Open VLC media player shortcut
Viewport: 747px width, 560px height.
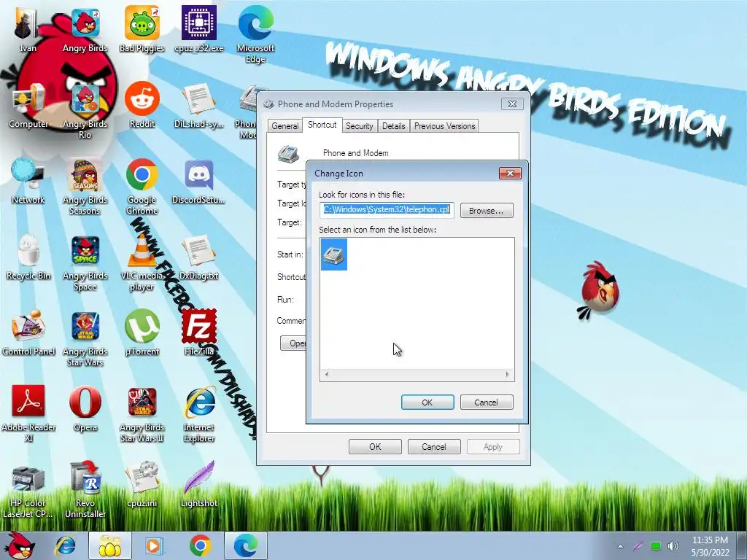(142, 262)
